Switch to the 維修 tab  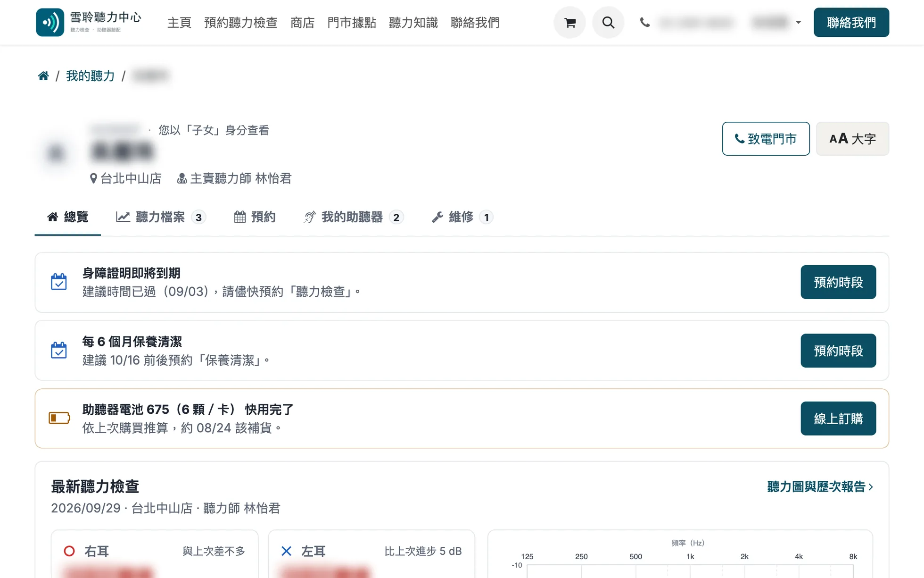(462, 217)
